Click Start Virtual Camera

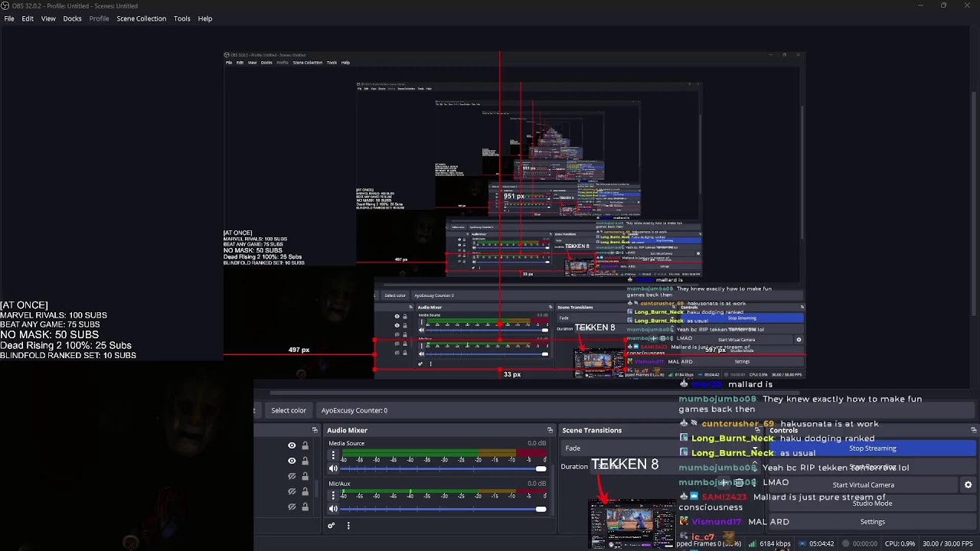click(863, 484)
